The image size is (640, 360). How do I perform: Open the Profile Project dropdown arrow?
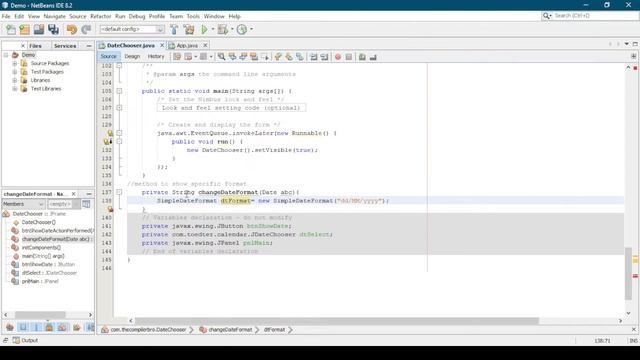point(251,29)
